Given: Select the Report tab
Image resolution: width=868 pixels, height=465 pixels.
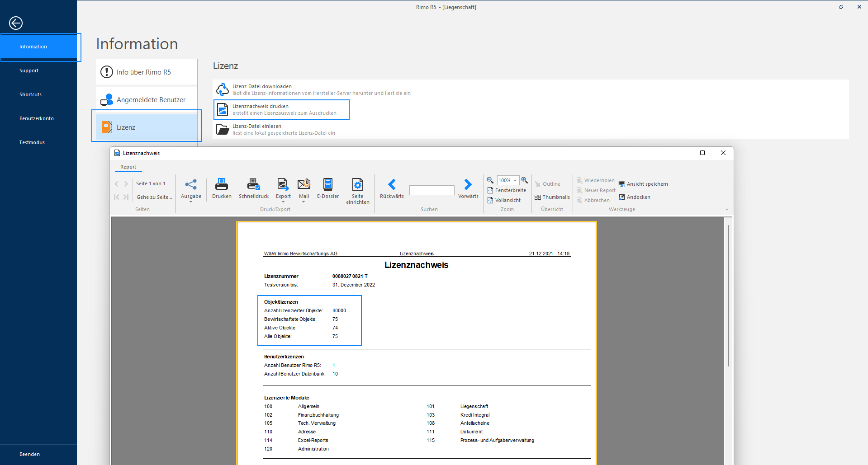Looking at the screenshot, I should [x=128, y=167].
